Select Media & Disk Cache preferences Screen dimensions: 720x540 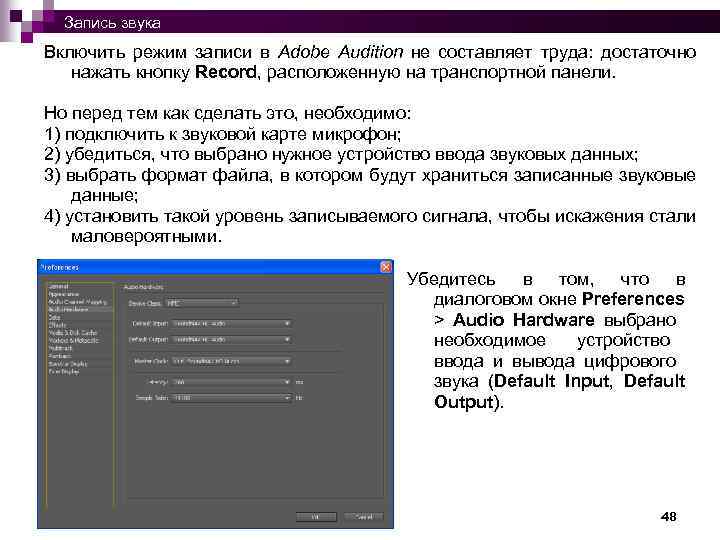coord(73,333)
